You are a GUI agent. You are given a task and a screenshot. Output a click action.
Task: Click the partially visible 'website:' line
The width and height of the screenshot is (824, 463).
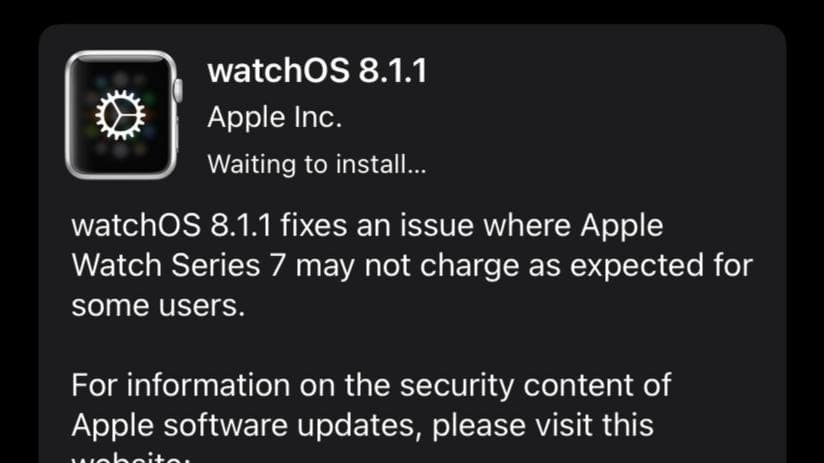coord(130,457)
